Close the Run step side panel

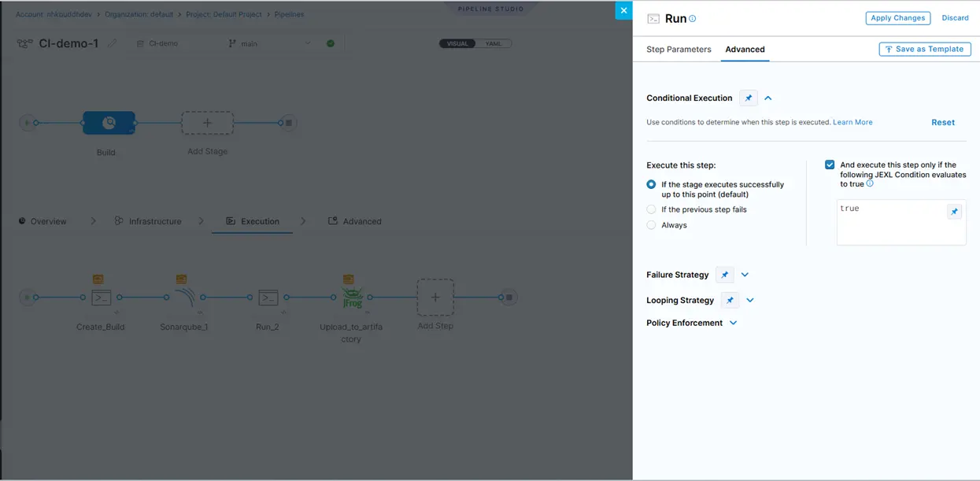(623, 10)
